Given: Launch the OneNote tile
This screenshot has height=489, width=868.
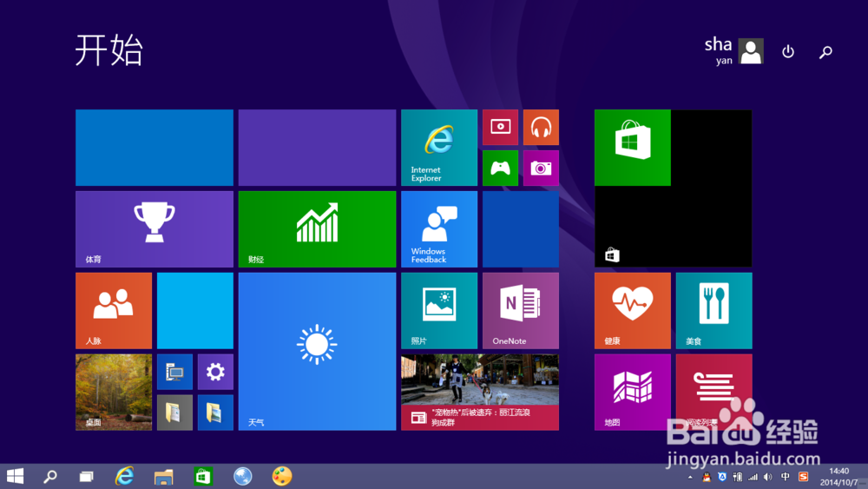Looking at the screenshot, I should click(x=520, y=311).
